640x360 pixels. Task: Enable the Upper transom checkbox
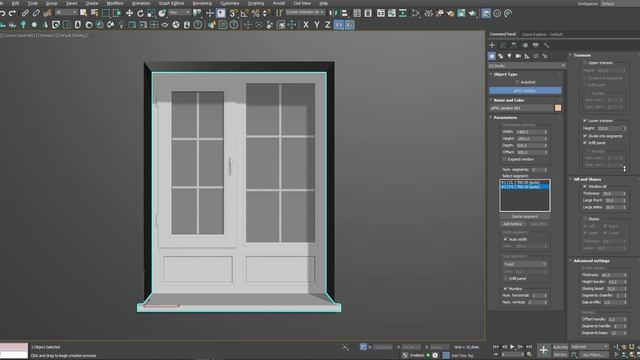(x=585, y=63)
